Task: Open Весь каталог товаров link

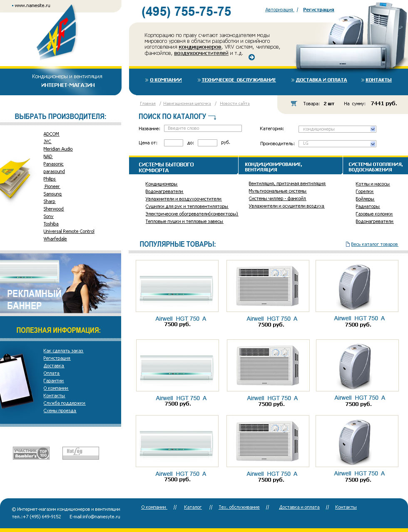Action: pyautogui.click(x=374, y=244)
